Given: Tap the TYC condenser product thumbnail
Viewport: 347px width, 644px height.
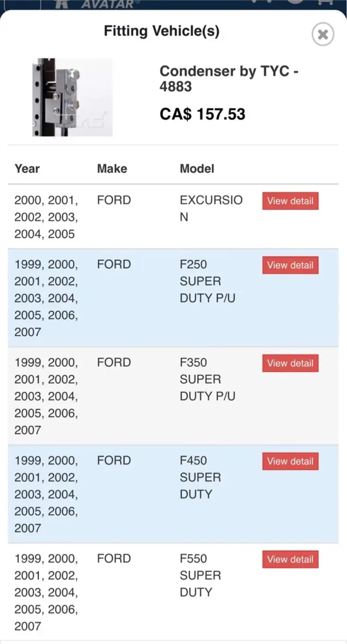Looking at the screenshot, I should pos(72,97).
